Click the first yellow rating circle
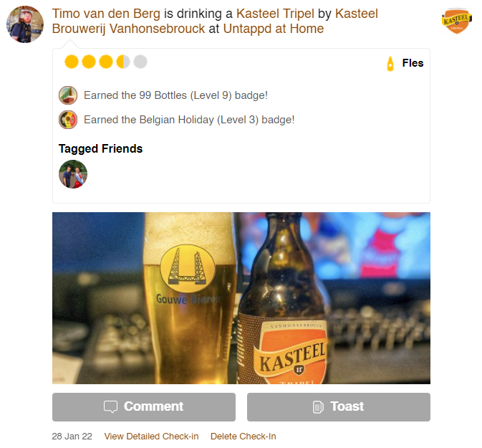 pos(72,62)
